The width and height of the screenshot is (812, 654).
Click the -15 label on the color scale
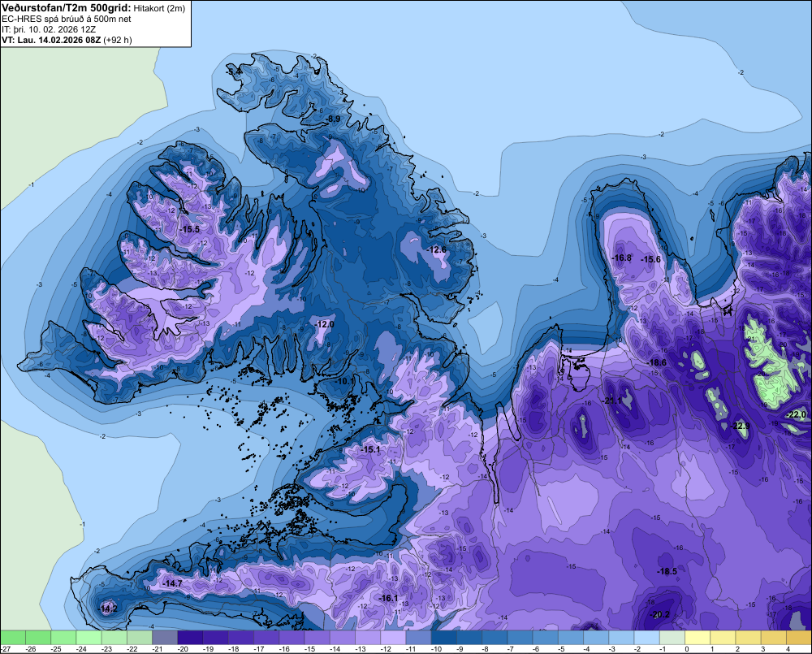tap(309, 649)
